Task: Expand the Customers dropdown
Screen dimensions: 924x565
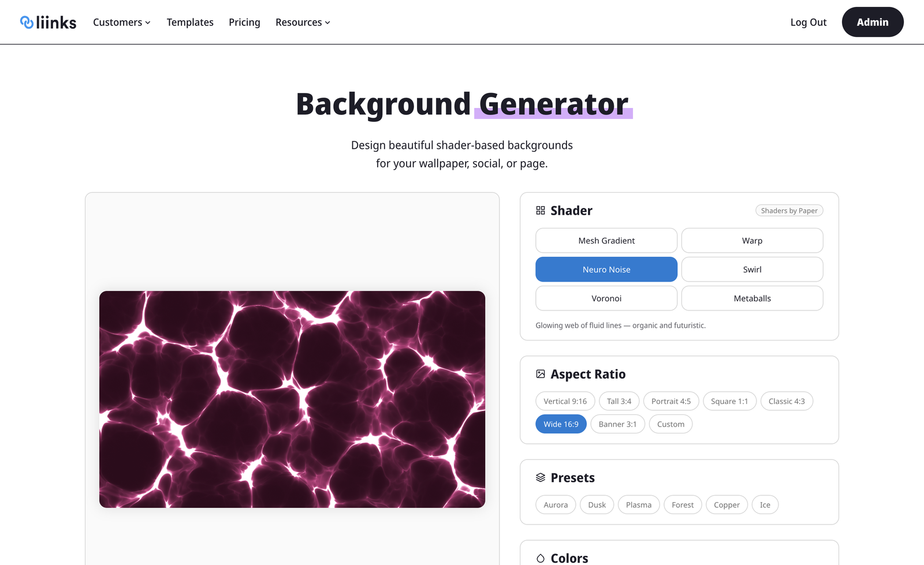Action: point(121,22)
